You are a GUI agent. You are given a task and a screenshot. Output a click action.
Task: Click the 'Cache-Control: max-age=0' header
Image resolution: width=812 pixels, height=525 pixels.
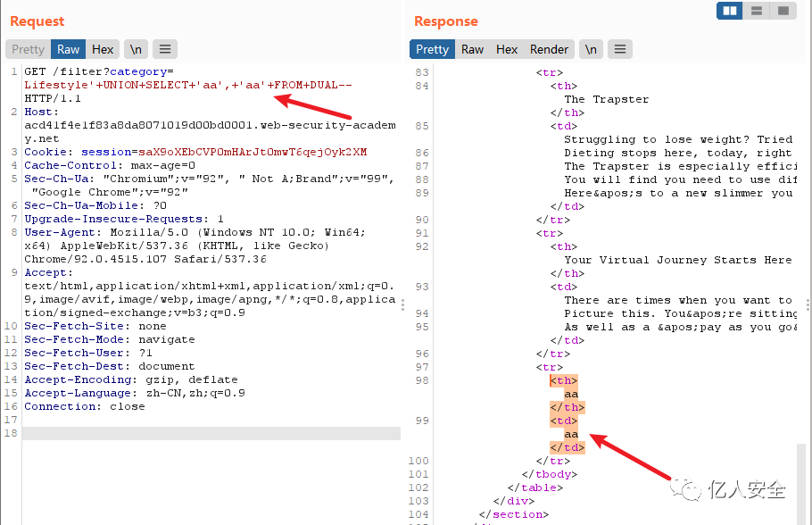[110, 165]
